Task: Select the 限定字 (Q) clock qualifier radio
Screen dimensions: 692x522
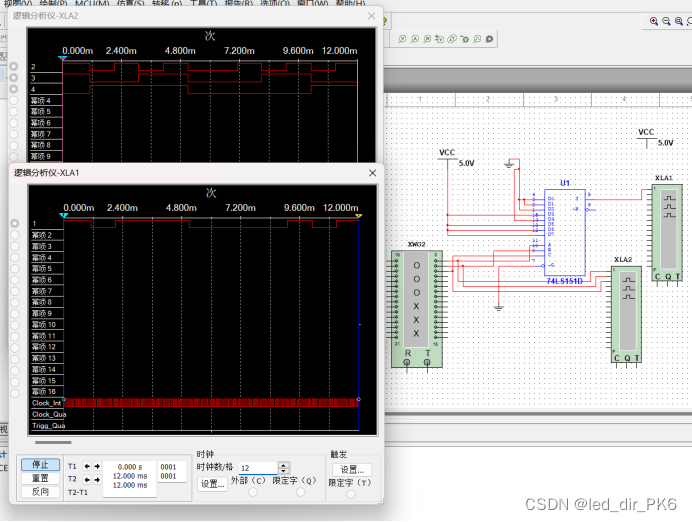Action: tap(301, 492)
